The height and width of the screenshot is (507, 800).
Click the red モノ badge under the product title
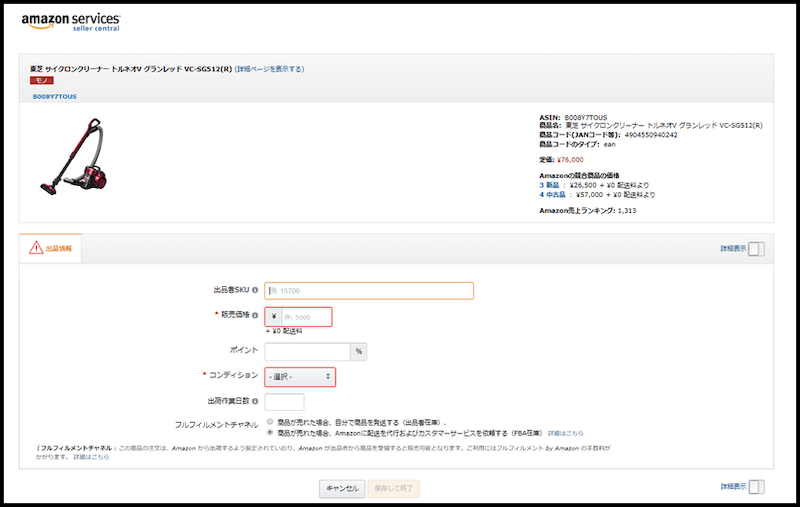[x=42, y=81]
